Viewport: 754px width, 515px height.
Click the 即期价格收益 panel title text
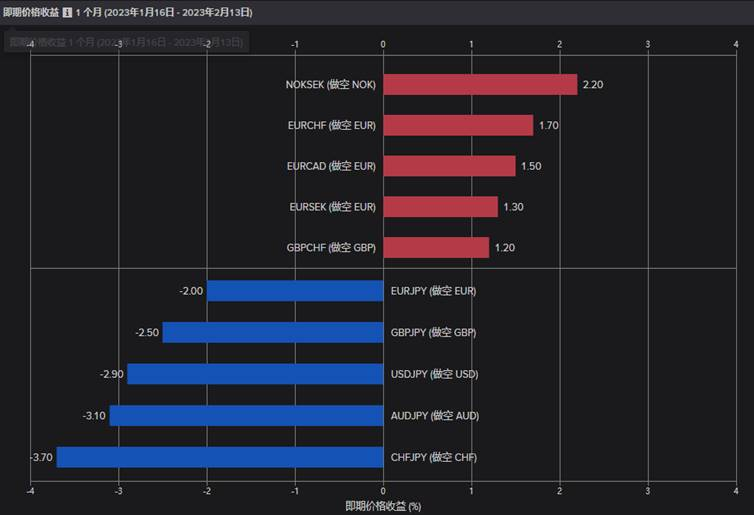(30, 12)
